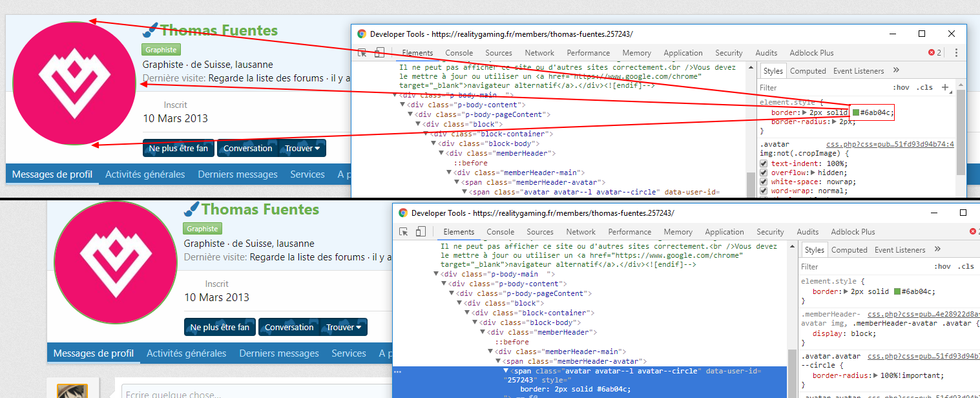980x398 pixels.
Task: Open Security tab in bottom DevTools
Action: (770, 232)
